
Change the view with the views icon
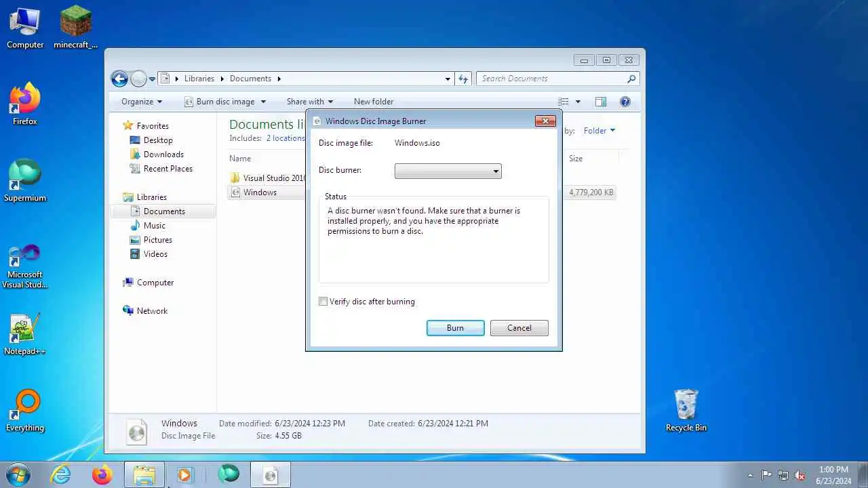coord(564,102)
